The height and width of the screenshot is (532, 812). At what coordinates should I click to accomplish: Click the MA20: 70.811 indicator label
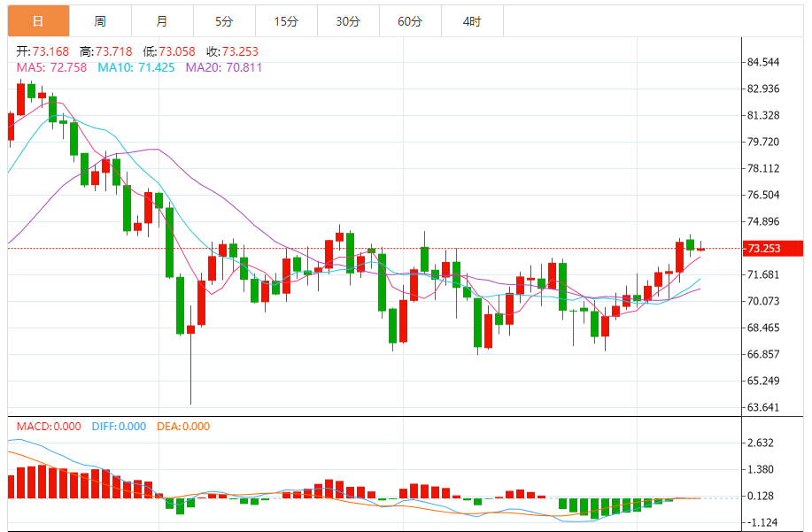[224, 68]
